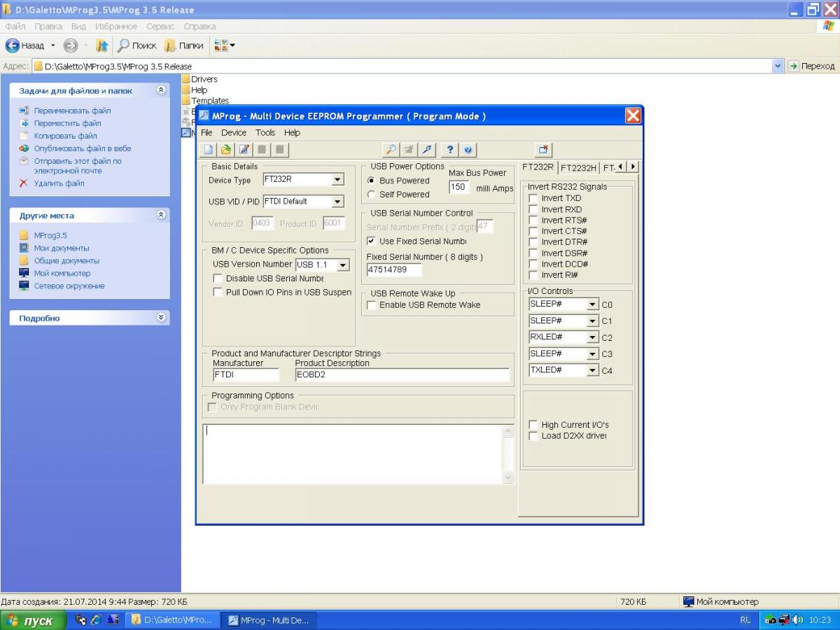Open the C2 RXLED# dropdown
The image size is (840, 630).
pos(592,337)
